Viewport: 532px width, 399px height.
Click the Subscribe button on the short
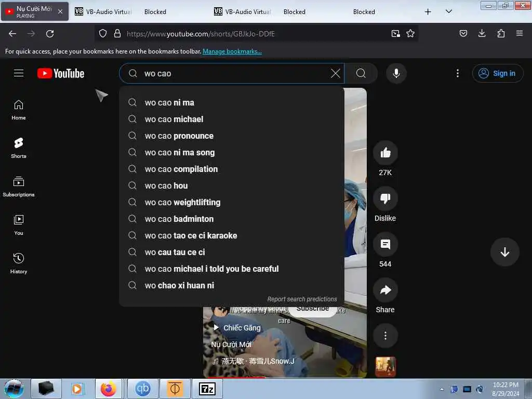(x=312, y=311)
